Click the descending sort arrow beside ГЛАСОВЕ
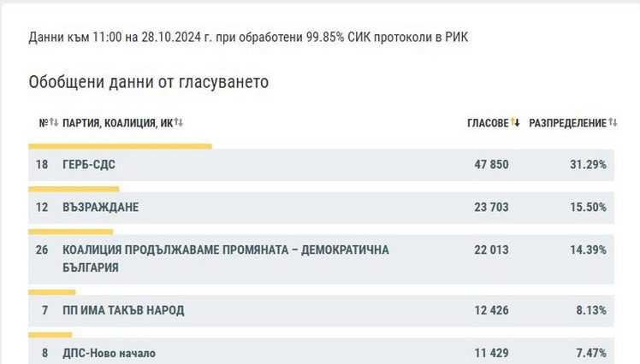 [x=516, y=123]
